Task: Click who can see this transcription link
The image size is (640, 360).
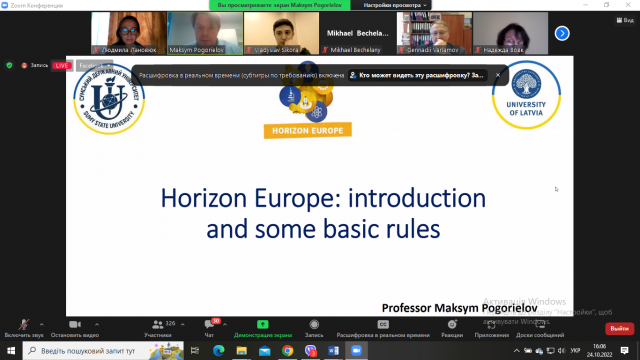Action: pyautogui.click(x=418, y=75)
